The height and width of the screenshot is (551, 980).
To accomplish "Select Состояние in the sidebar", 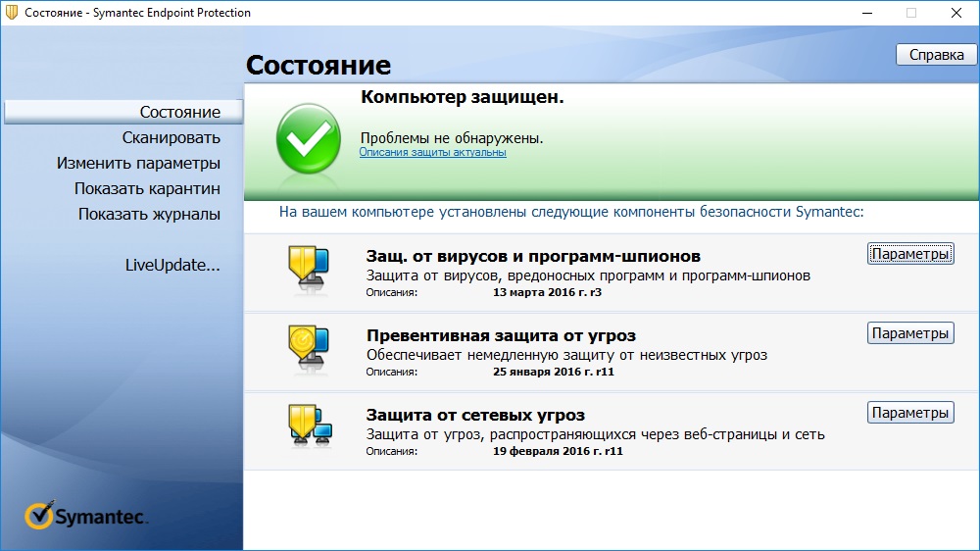I will point(123,112).
